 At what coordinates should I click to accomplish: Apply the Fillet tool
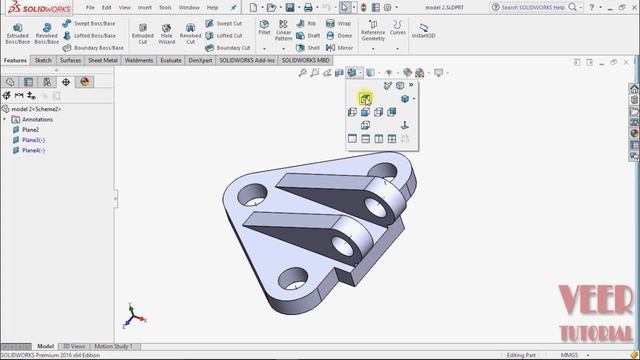tap(264, 27)
